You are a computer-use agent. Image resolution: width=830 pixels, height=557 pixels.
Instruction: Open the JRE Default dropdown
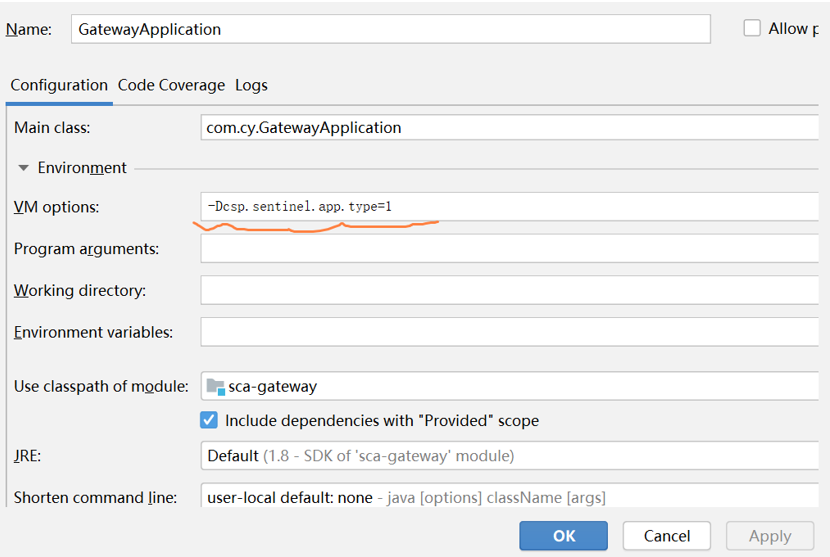click(509, 455)
